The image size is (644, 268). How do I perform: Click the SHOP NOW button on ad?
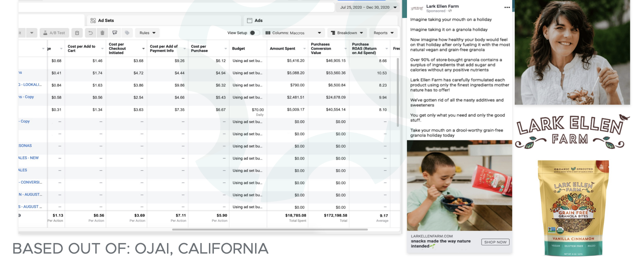[495, 242]
